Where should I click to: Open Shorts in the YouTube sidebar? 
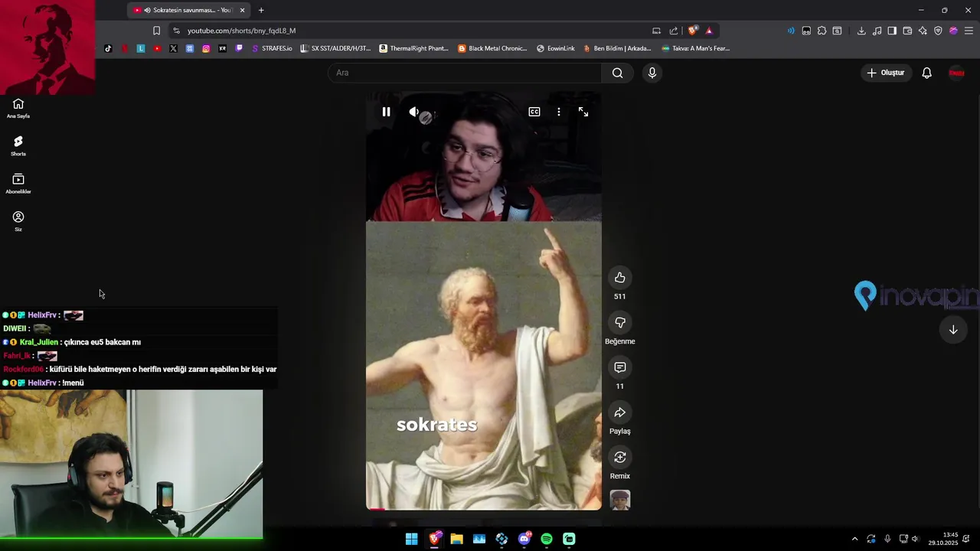(x=18, y=146)
